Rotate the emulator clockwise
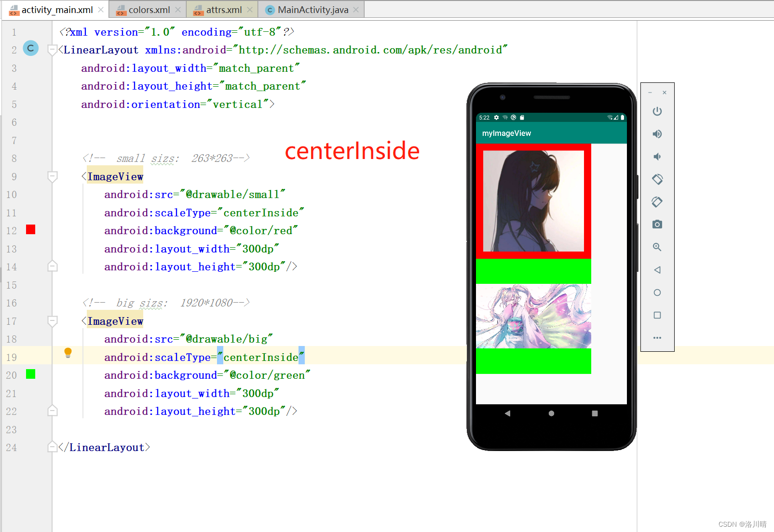The height and width of the screenshot is (532, 774). tap(657, 202)
